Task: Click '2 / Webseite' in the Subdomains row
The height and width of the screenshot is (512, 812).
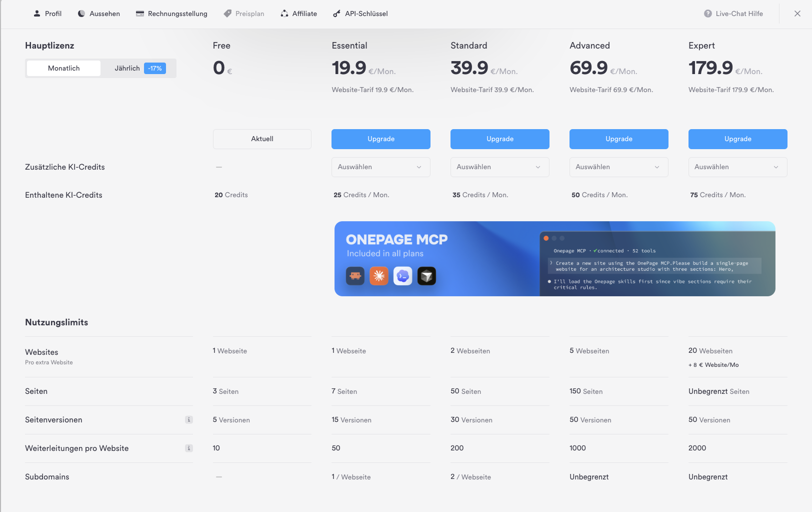Action: coord(470,477)
